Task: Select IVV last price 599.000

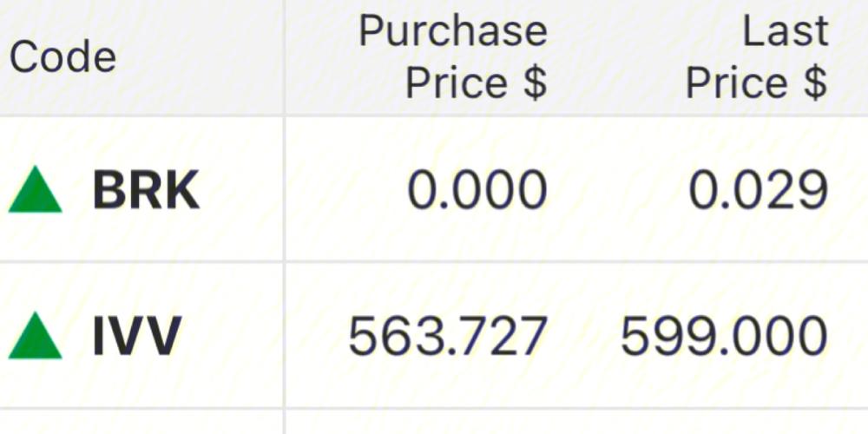Action: (x=724, y=335)
